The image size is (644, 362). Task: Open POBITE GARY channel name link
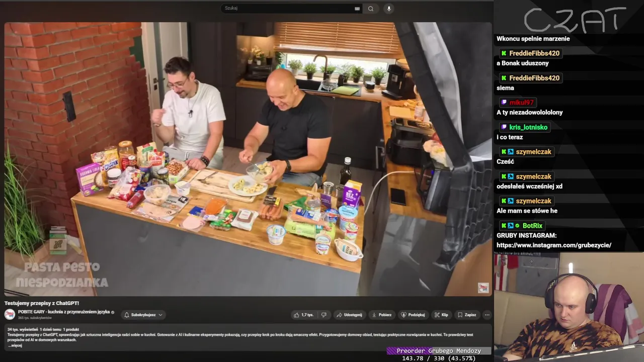(x=64, y=312)
